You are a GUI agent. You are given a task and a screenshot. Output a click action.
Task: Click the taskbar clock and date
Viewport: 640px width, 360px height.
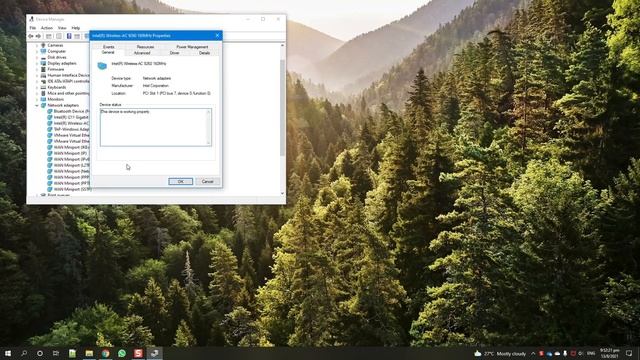(610, 353)
